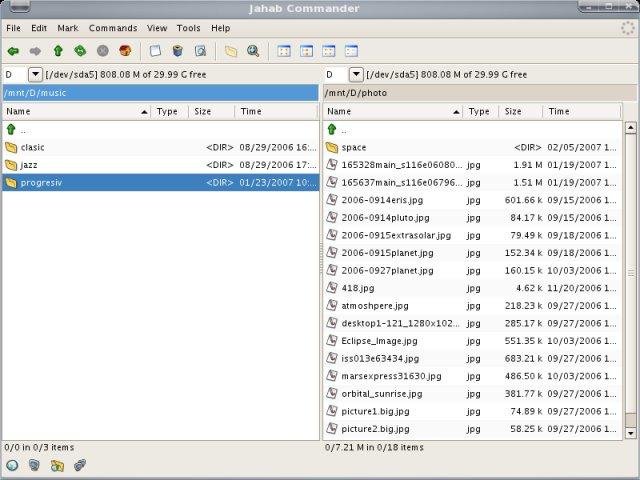Click the Time column header in left panel
Screen dimensions: 640x480
pos(251,112)
